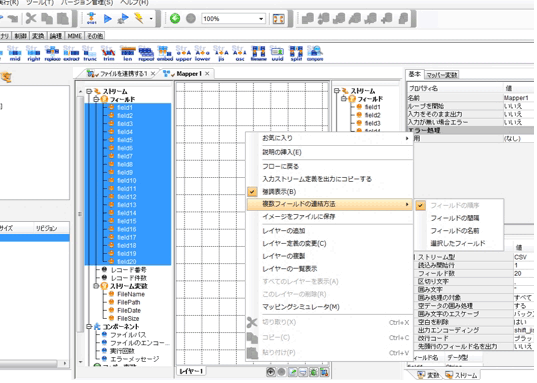Open the 100% zoom dropdown

[261, 18]
